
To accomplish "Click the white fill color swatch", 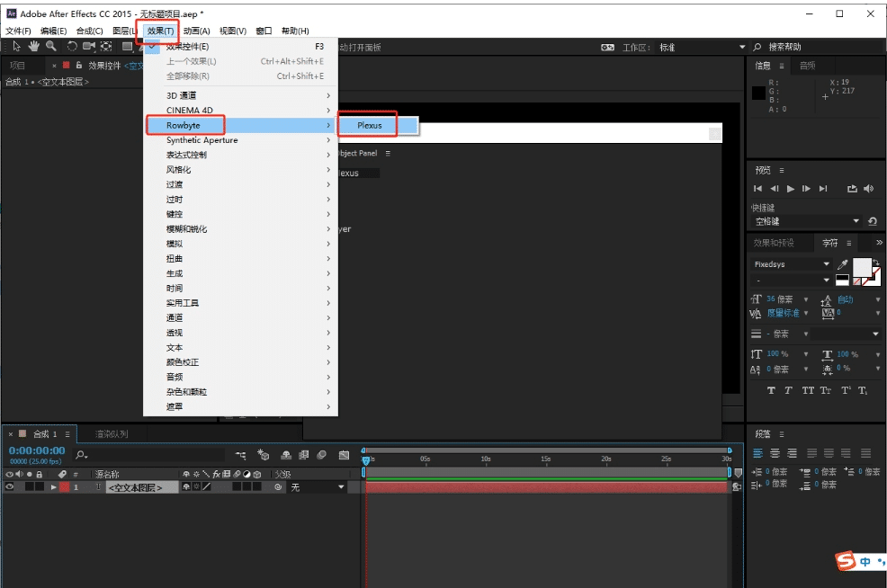I will (x=861, y=266).
